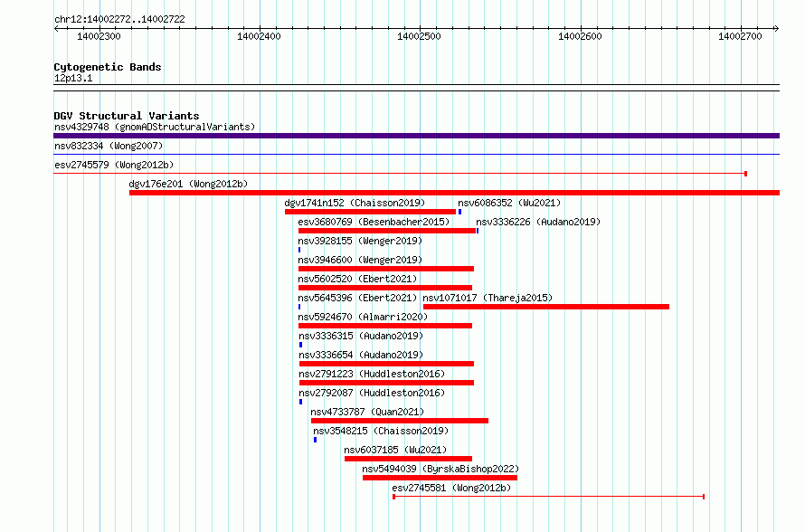The width and height of the screenshot is (805, 532).
Task: Select the red nsv4733787 bar
Action: pyautogui.click(x=400, y=421)
